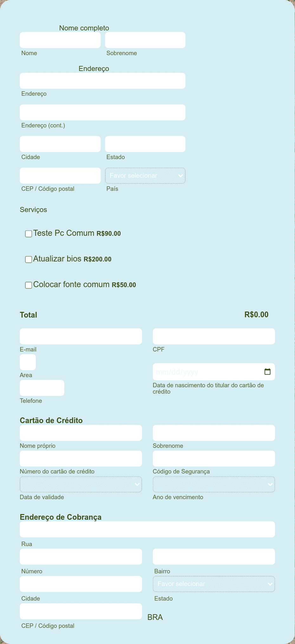This screenshot has width=295, height=644.
Task: Focus the Número do cartão de crédito field
Action: [81, 458]
